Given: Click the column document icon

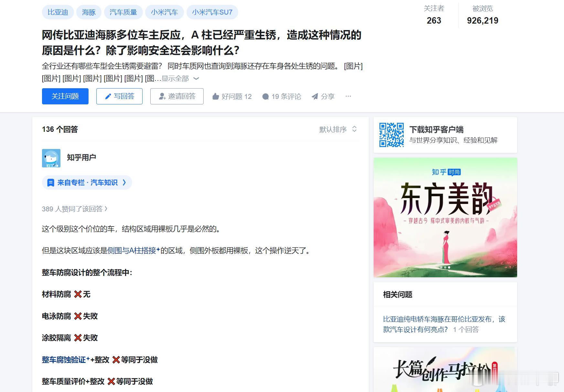Looking at the screenshot, I should point(51,183).
